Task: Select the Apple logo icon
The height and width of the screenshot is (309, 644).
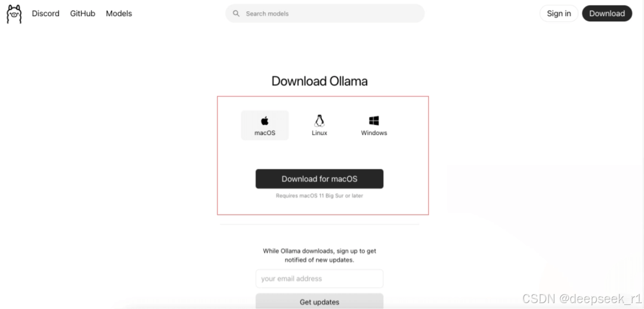Action: (x=265, y=121)
